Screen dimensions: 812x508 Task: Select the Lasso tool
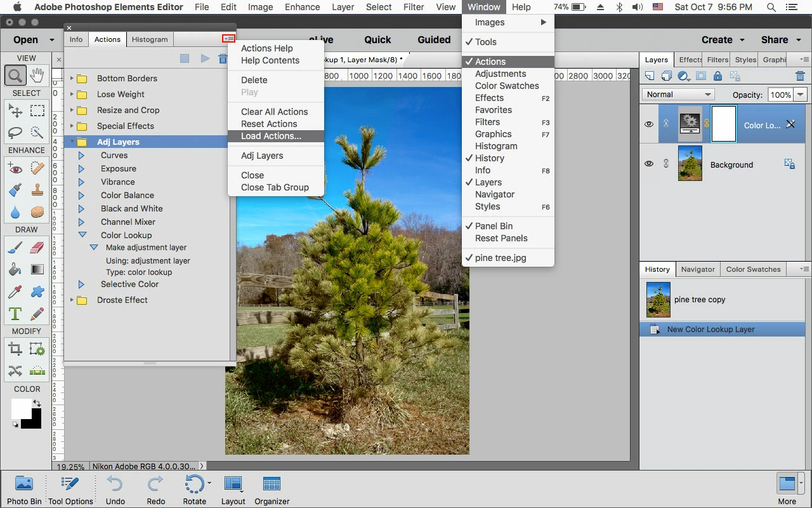pyautogui.click(x=15, y=133)
